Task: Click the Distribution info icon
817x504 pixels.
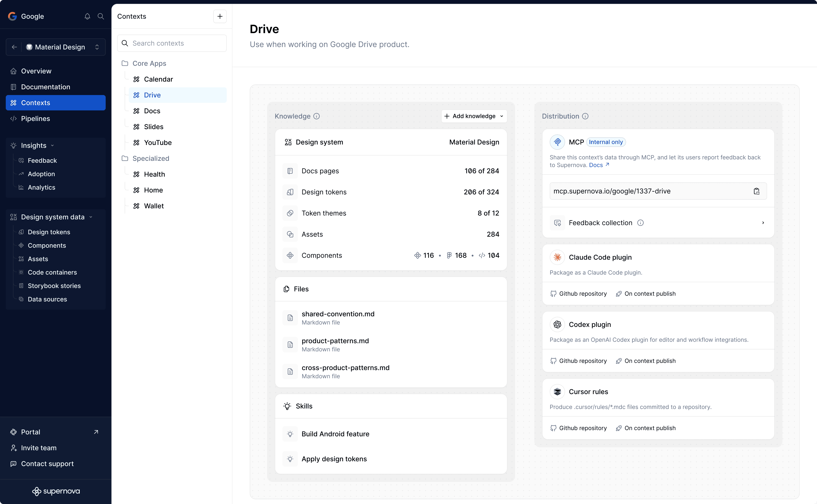Action: pyautogui.click(x=585, y=116)
